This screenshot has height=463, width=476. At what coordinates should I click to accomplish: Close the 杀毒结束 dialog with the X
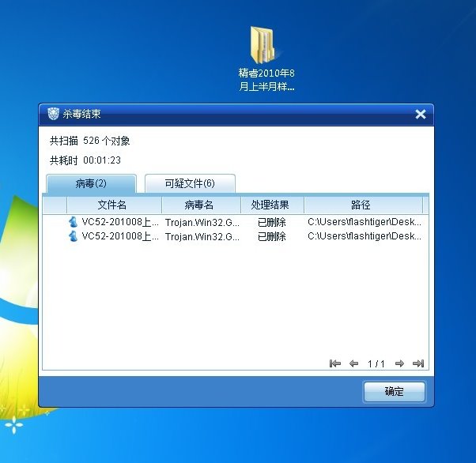tap(421, 115)
